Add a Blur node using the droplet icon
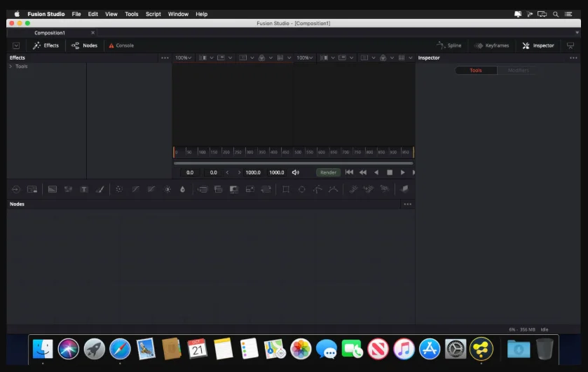The image size is (588, 372). click(183, 189)
